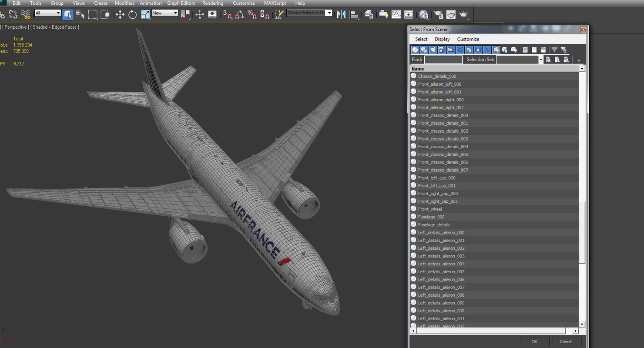Image resolution: width=644 pixels, height=348 pixels.
Task: Click the Find input field
Action: pyautogui.click(x=443, y=60)
